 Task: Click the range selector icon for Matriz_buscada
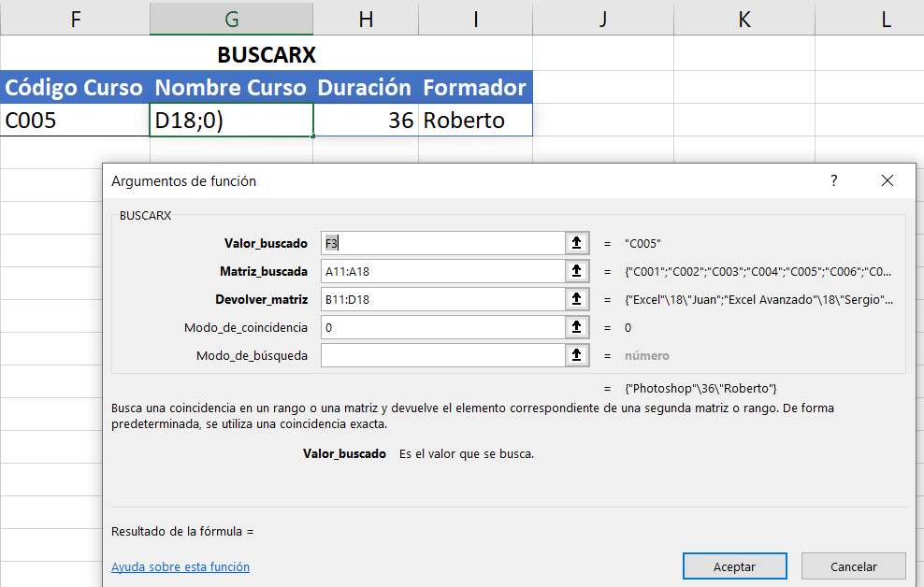[577, 271]
